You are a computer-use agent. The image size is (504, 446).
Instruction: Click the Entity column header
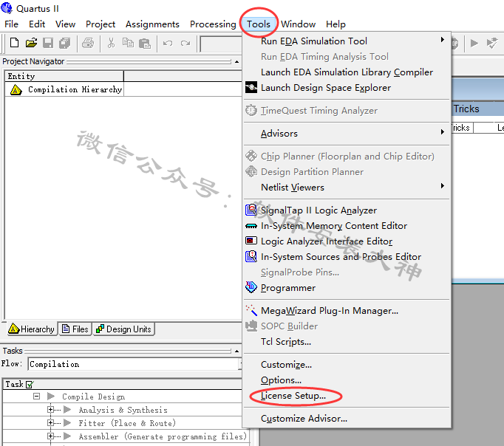point(64,76)
